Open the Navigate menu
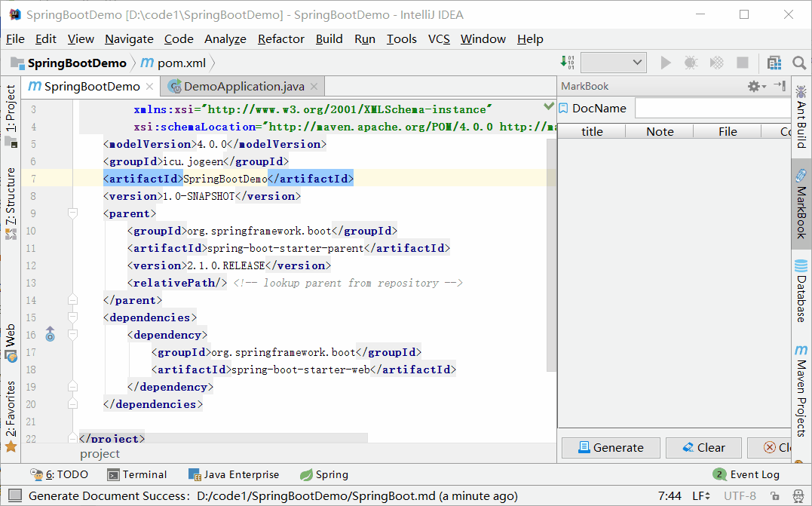Image resolution: width=812 pixels, height=506 pixels. click(x=129, y=39)
